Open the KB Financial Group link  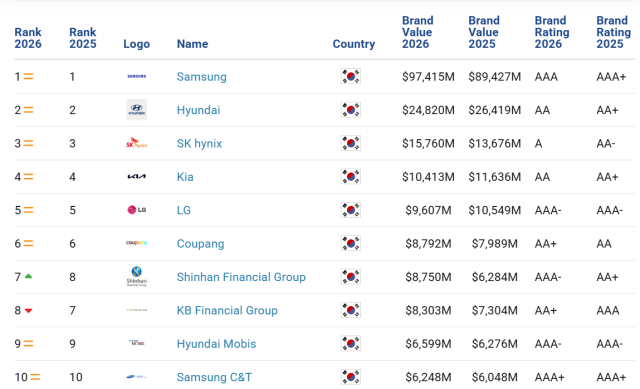pos(227,311)
